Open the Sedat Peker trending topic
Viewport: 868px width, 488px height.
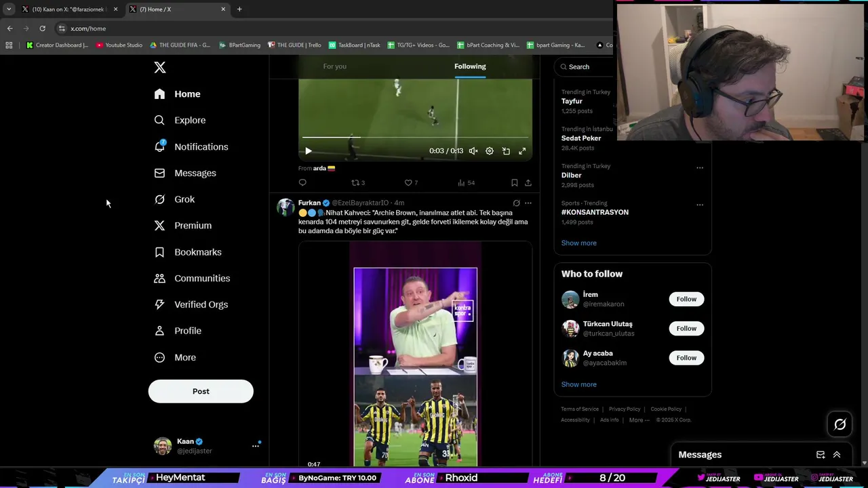coord(581,138)
